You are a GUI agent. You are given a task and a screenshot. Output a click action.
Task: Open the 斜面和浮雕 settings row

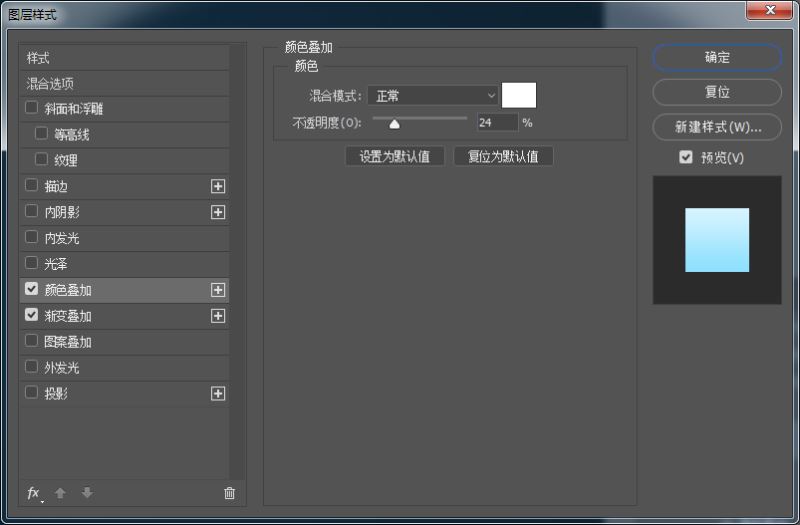click(124, 109)
